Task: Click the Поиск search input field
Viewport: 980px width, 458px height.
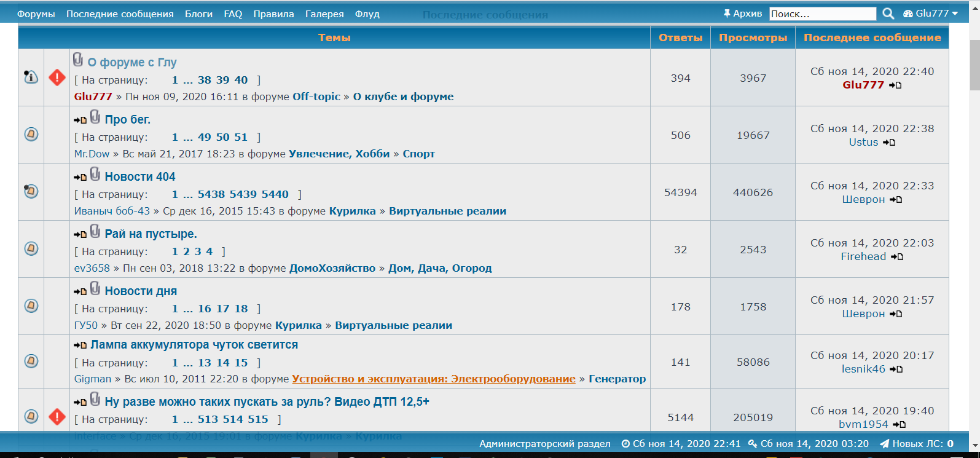Action: click(x=823, y=14)
